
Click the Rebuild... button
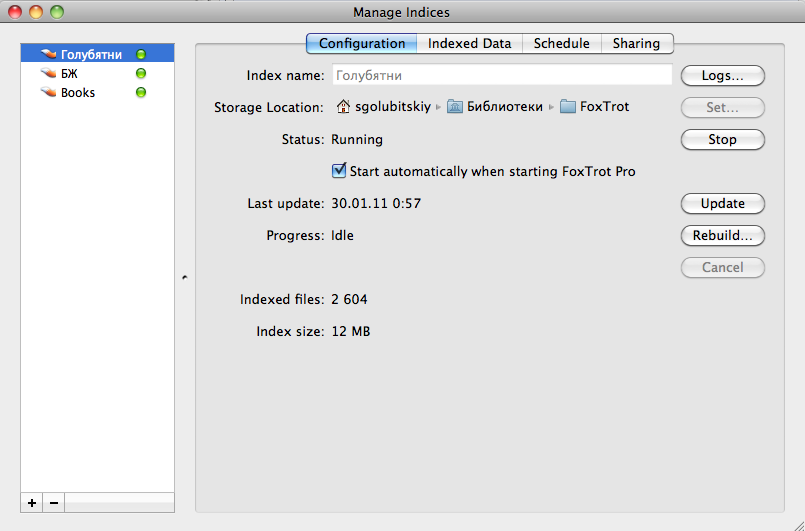(722, 235)
